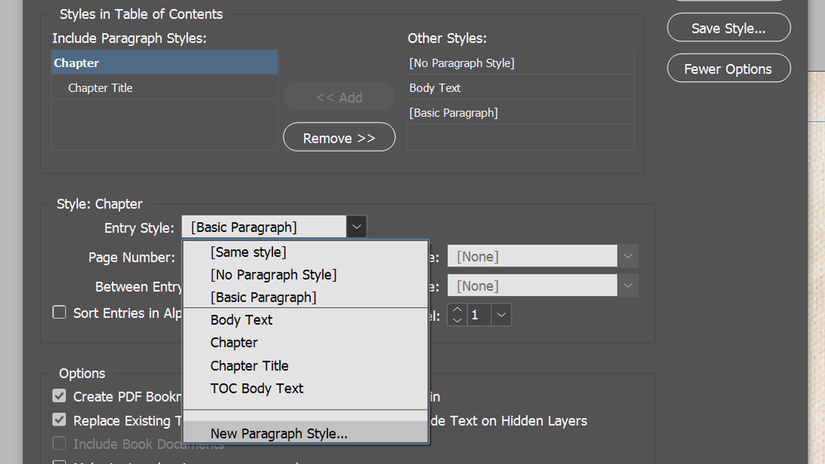Select "Body Text" in Other Styles list
Viewport: 825px width, 464px height.
point(435,88)
